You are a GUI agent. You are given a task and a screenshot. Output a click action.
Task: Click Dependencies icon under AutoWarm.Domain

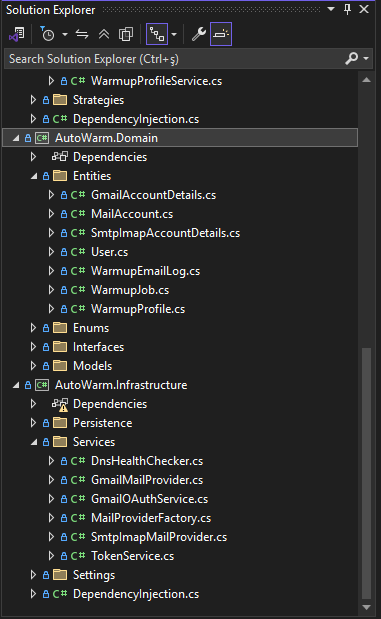[60, 157]
